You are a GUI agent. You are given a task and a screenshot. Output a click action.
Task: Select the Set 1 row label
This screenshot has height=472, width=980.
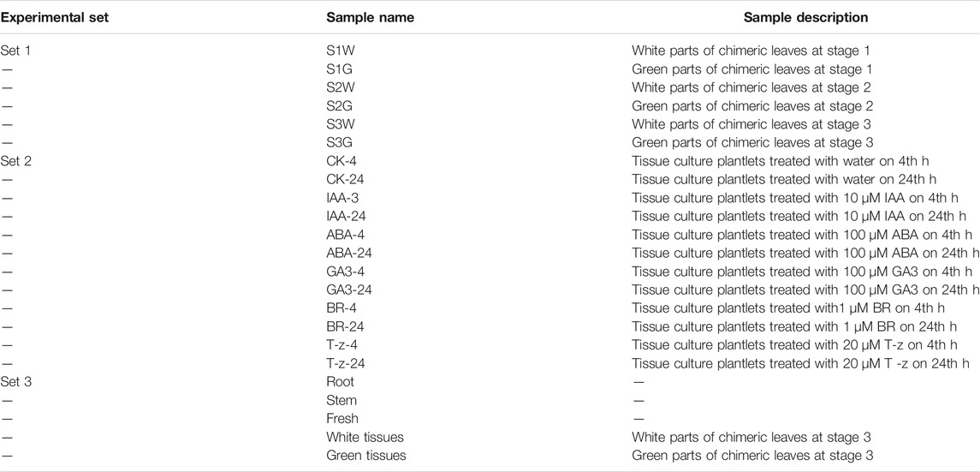pyautogui.click(x=15, y=51)
